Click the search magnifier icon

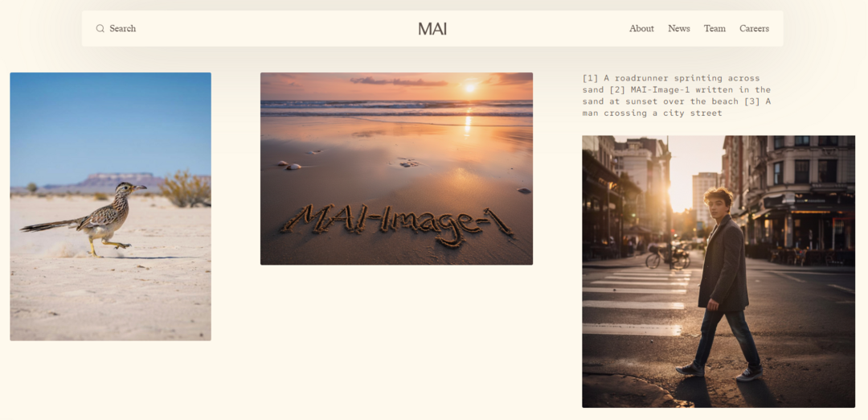(100, 28)
